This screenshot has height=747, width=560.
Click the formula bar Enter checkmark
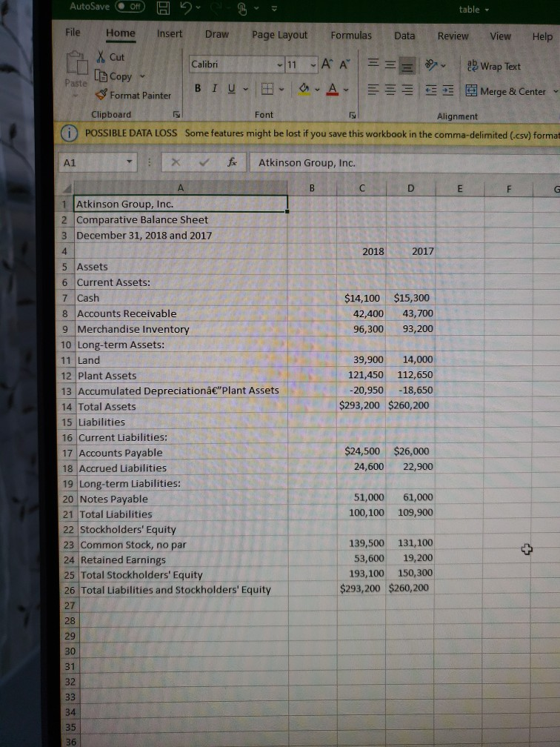click(x=204, y=163)
